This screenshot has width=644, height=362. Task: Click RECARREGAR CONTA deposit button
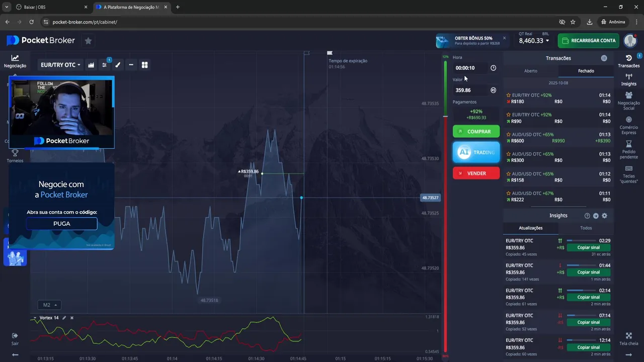click(x=588, y=41)
